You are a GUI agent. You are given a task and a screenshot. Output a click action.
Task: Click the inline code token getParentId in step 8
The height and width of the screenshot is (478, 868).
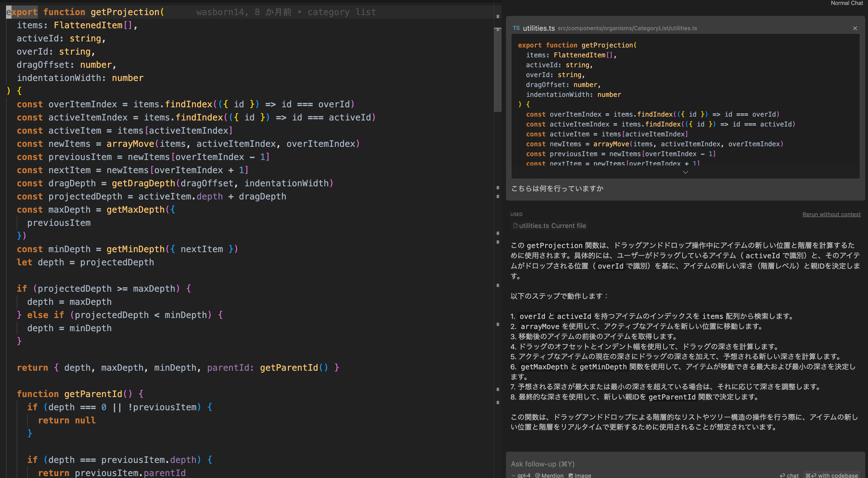672,397
